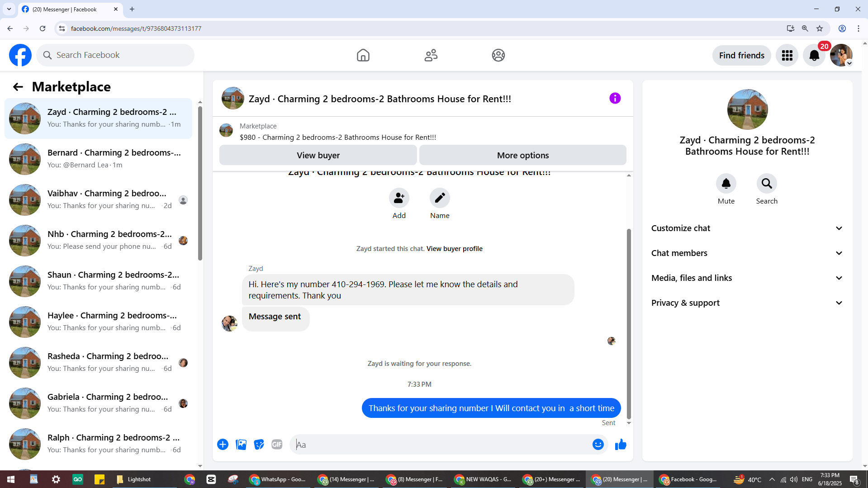868x488 pixels.
Task: Open Chrome tab search dropdown
Action: 9,9
